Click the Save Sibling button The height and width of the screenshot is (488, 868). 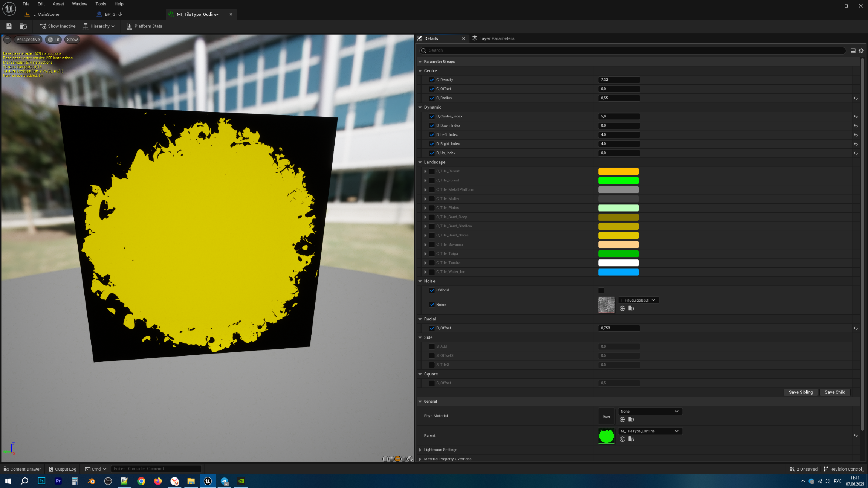pos(801,392)
